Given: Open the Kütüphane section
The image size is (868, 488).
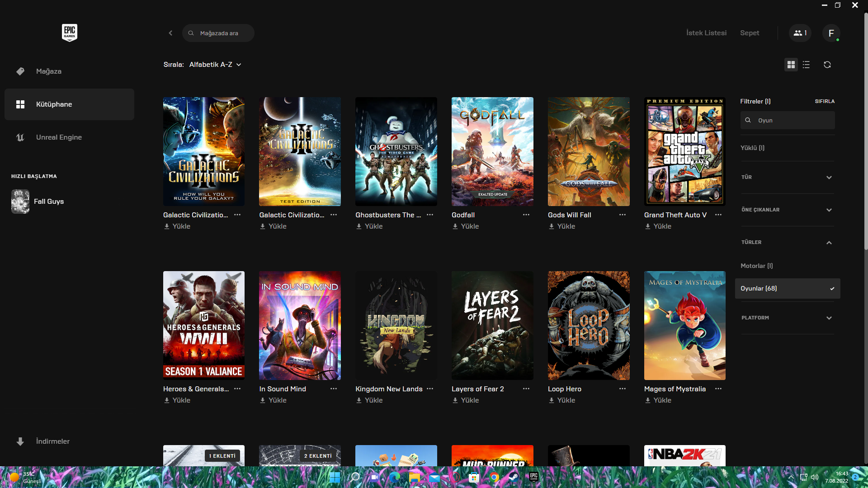Looking at the screenshot, I should [x=69, y=104].
